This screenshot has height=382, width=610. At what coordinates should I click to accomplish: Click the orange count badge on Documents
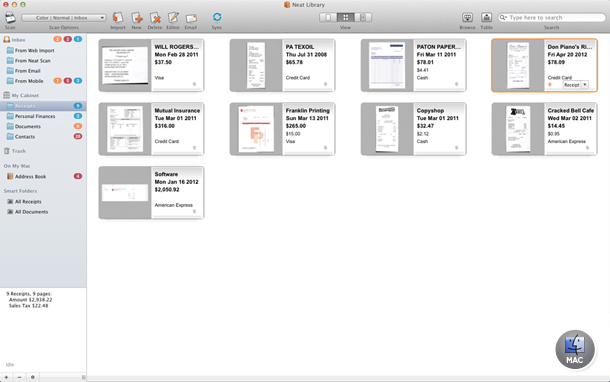[x=78, y=126]
